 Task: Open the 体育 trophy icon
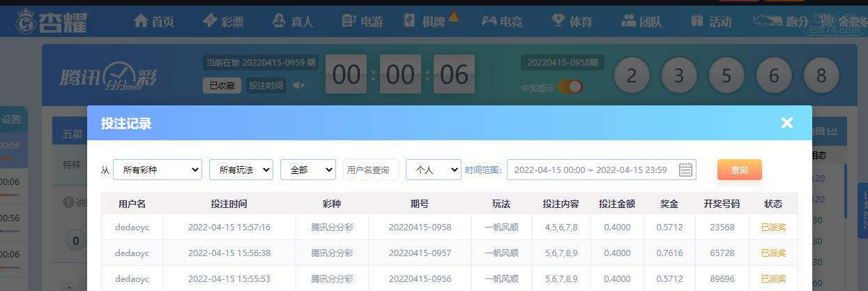click(558, 21)
